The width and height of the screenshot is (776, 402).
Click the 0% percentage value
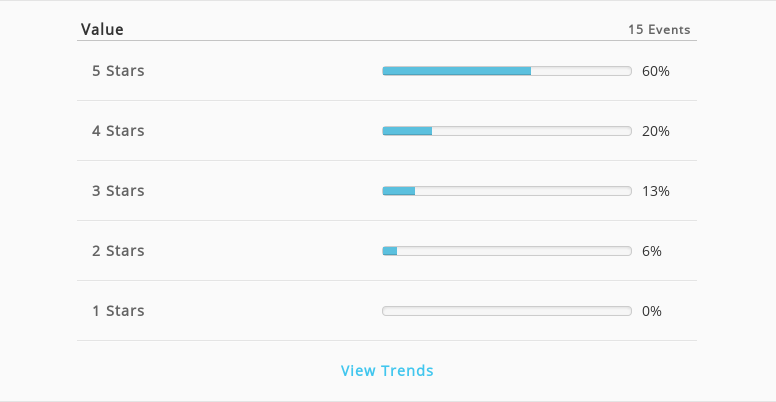coord(652,311)
